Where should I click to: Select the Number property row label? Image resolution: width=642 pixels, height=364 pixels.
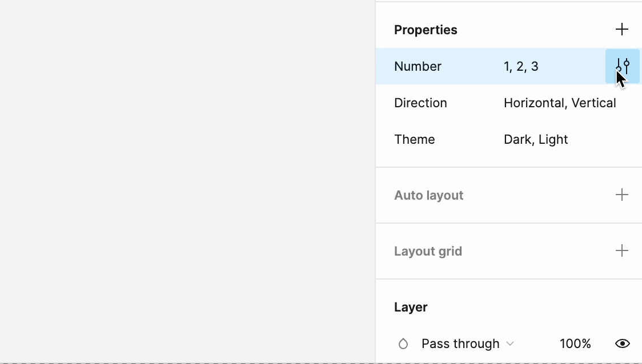(418, 66)
